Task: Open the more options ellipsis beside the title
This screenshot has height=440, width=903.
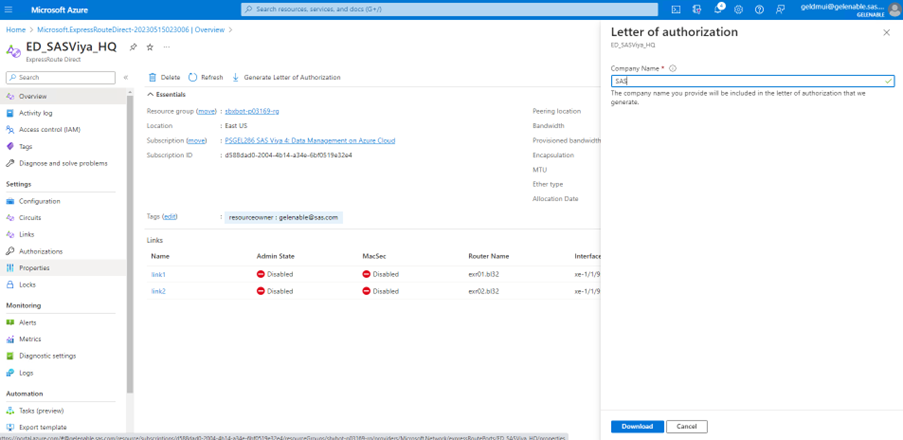Action: click(x=166, y=47)
